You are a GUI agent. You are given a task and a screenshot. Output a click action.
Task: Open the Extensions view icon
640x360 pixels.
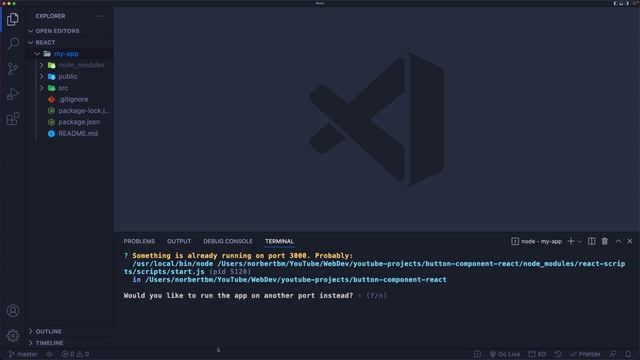[x=13, y=119]
